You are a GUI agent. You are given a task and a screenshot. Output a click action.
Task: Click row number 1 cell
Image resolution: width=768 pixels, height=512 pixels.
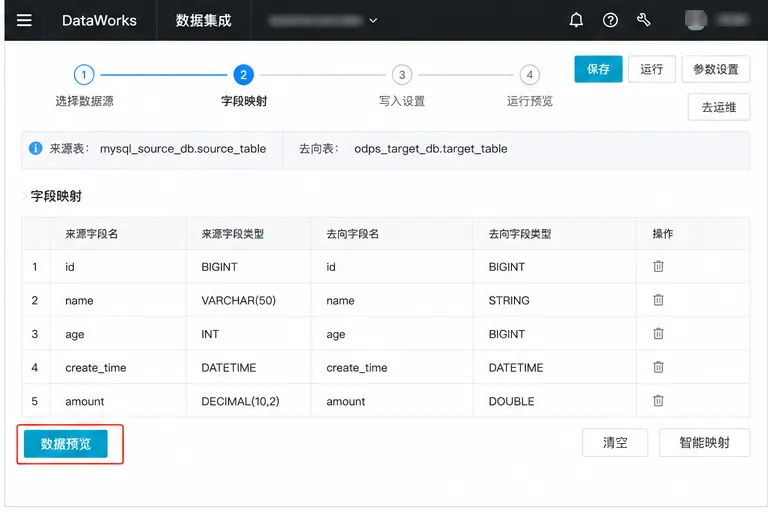(35, 267)
